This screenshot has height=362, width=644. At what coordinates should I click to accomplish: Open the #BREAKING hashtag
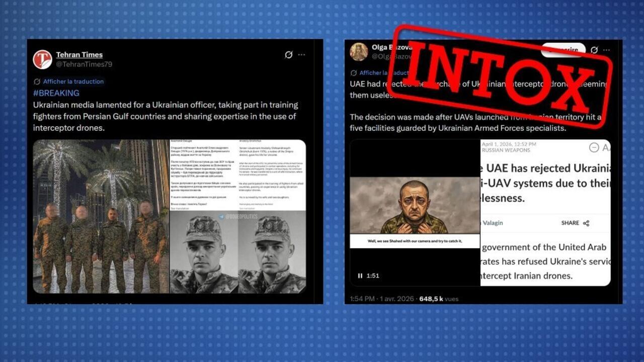click(56, 93)
